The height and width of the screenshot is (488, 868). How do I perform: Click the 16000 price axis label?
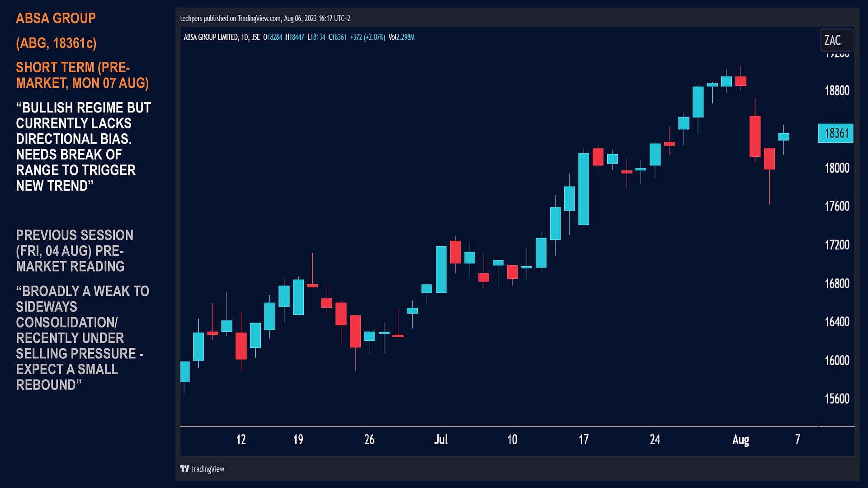[837, 360]
